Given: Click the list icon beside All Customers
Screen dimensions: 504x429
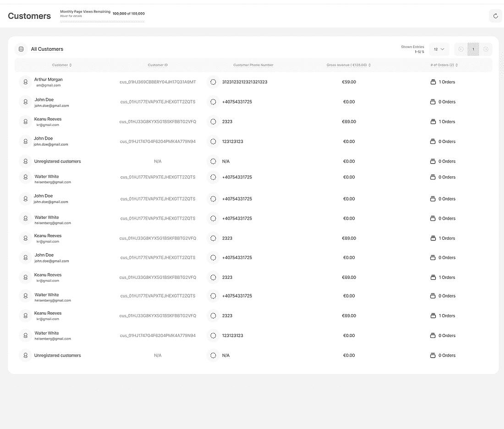Looking at the screenshot, I should click(21, 49).
